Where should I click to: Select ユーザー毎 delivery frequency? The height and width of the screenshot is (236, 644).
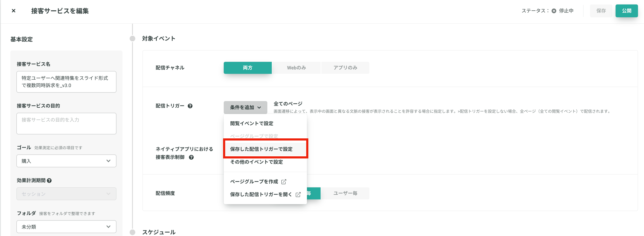point(345,193)
